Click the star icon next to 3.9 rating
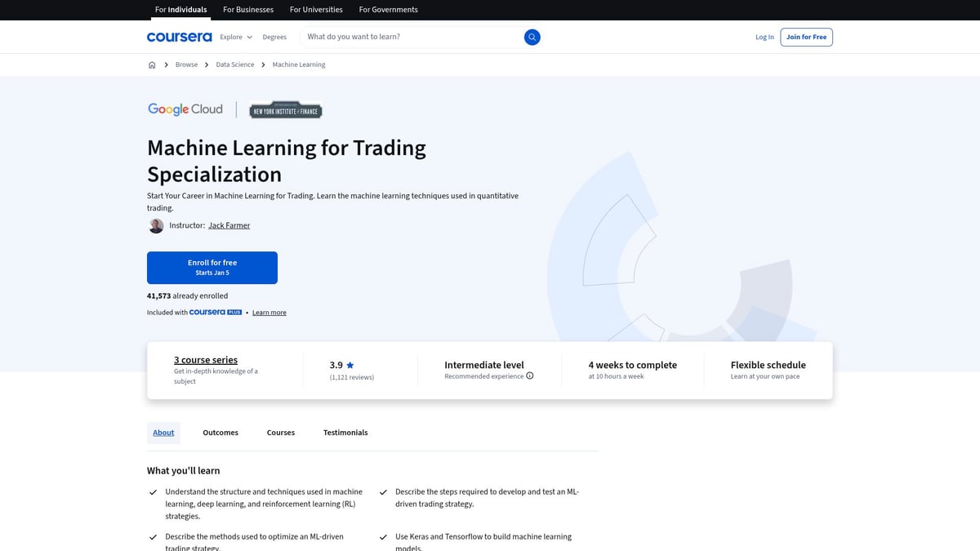This screenshot has width=980, height=551. 350,365
